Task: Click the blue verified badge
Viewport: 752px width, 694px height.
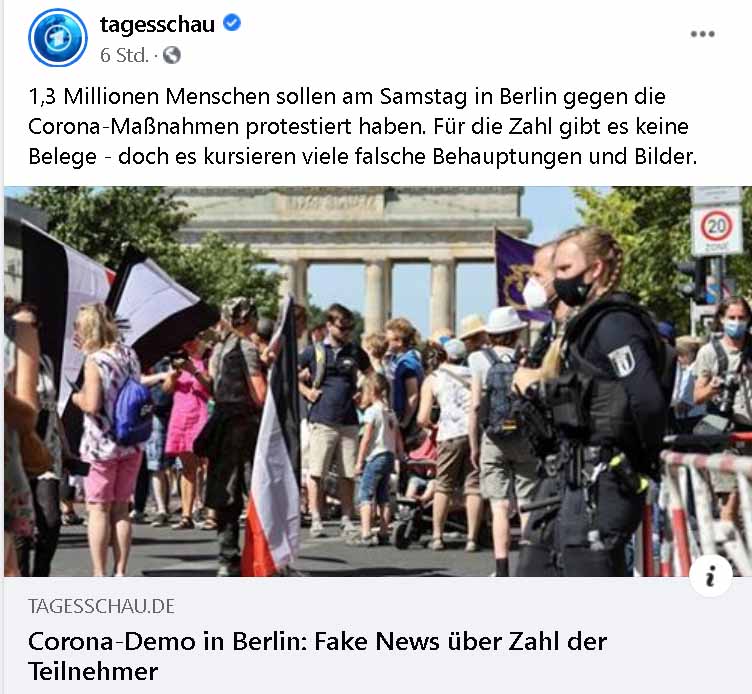Action: point(233,23)
